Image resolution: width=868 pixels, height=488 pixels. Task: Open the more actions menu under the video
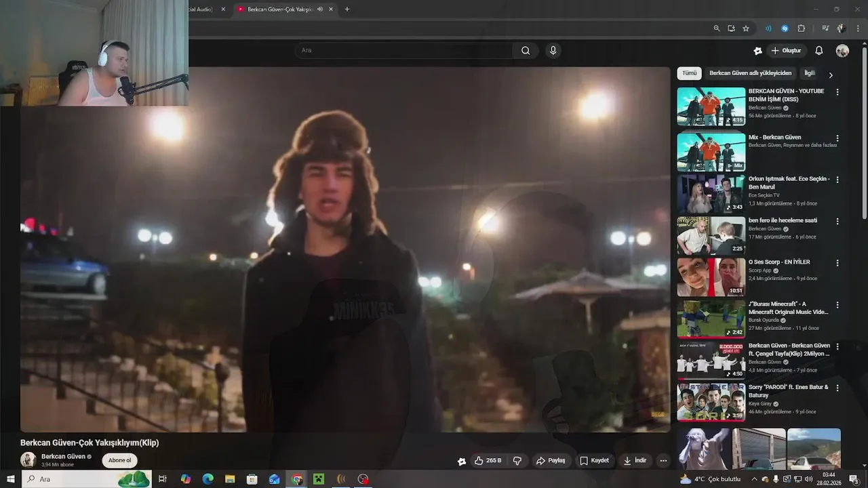click(x=663, y=460)
